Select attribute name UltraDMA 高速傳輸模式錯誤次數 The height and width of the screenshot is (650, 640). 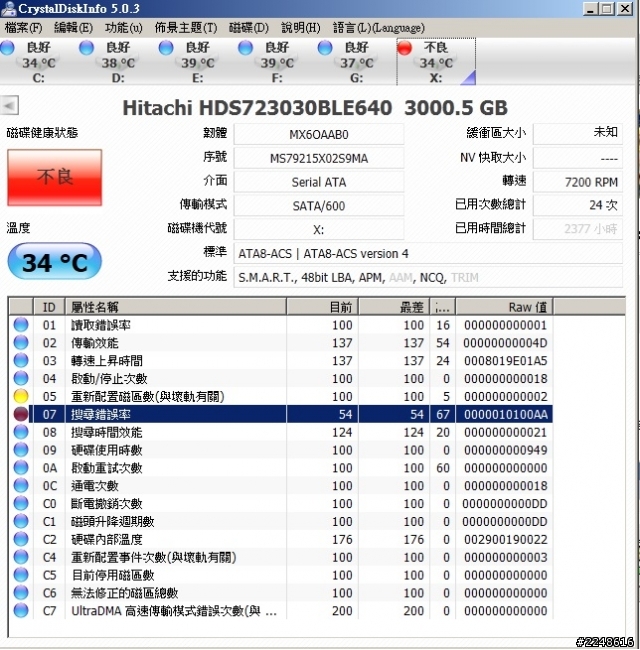pos(174,611)
